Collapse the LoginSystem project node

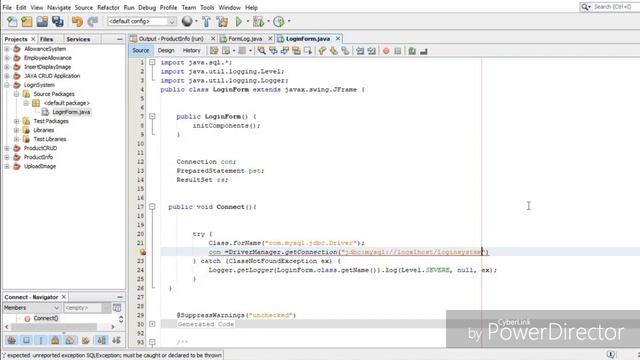pyautogui.click(x=7, y=85)
